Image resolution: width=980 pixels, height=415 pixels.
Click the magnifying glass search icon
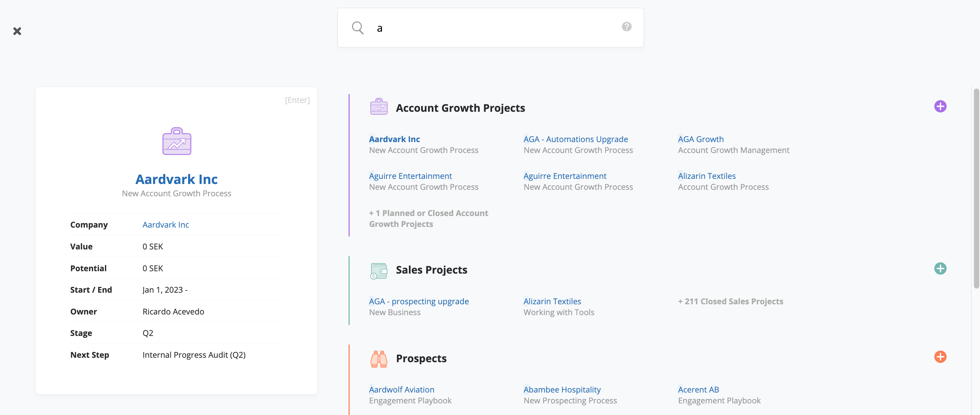click(x=357, y=28)
